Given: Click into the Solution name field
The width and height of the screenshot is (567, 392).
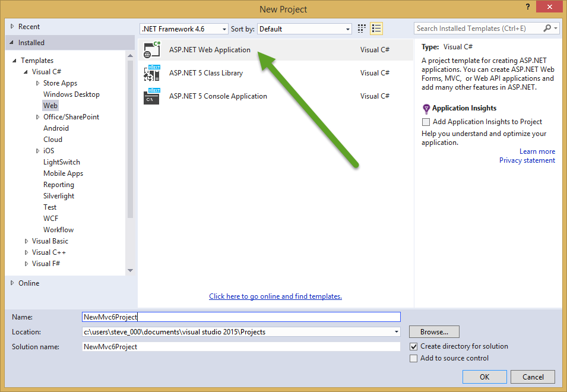Looking at the screenshot, I should 241,347.
